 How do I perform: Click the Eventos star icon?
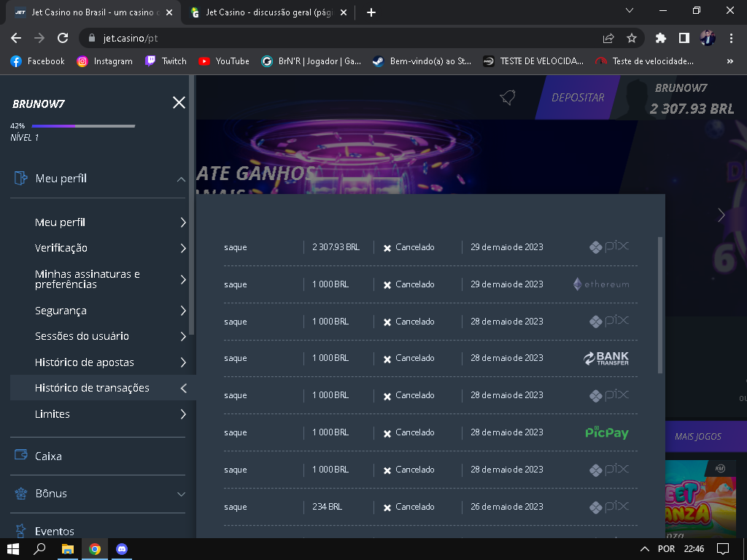[x=21, y=531]
